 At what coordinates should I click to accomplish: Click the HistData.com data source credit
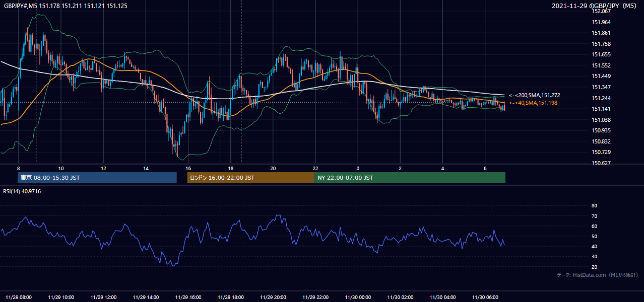click(x=598, y=275)
